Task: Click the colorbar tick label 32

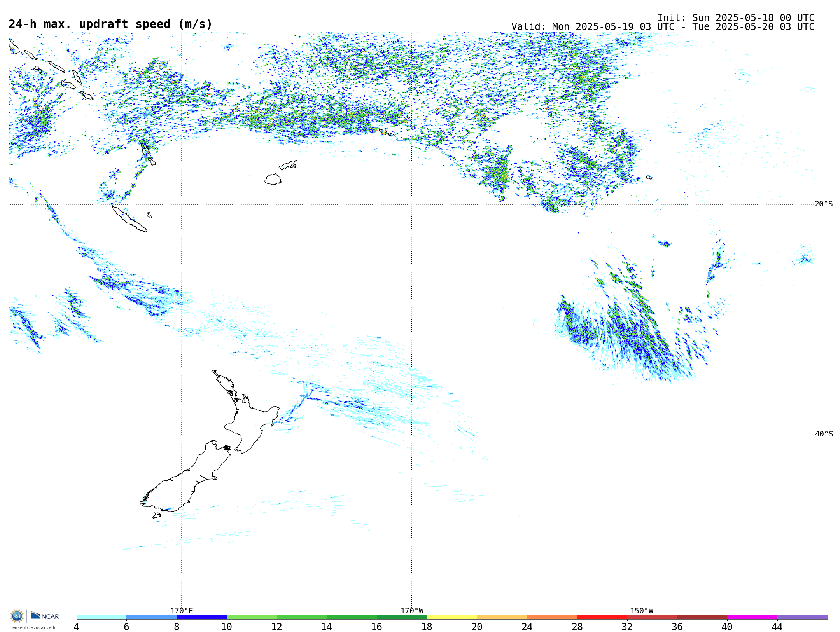Action: [x=627, y=627]
